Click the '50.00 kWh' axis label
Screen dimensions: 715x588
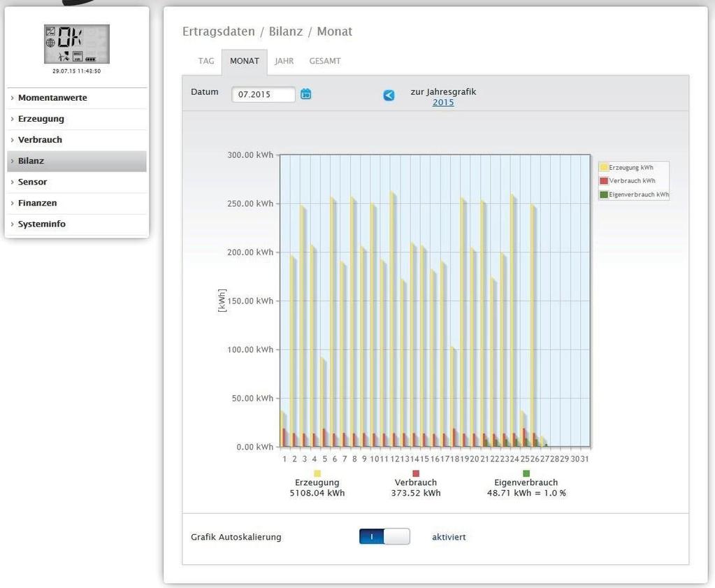pyautogui.click(x=252, y=399)
